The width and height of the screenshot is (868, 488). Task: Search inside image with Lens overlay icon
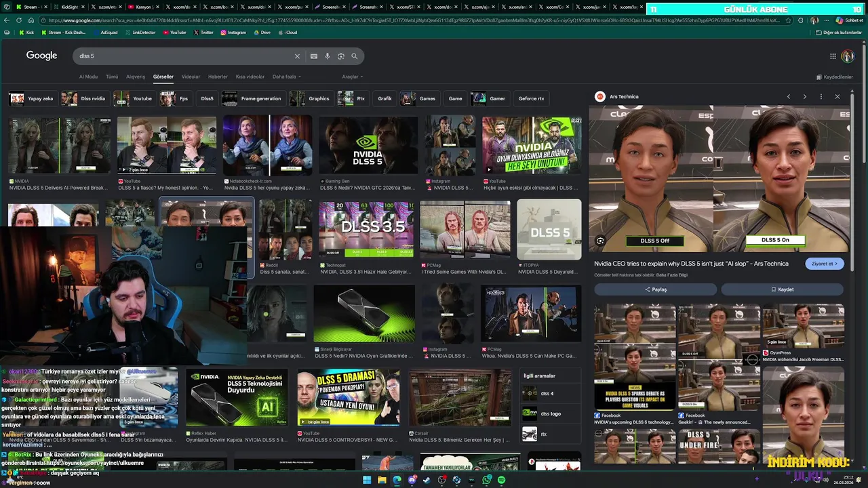click(600, 241)
